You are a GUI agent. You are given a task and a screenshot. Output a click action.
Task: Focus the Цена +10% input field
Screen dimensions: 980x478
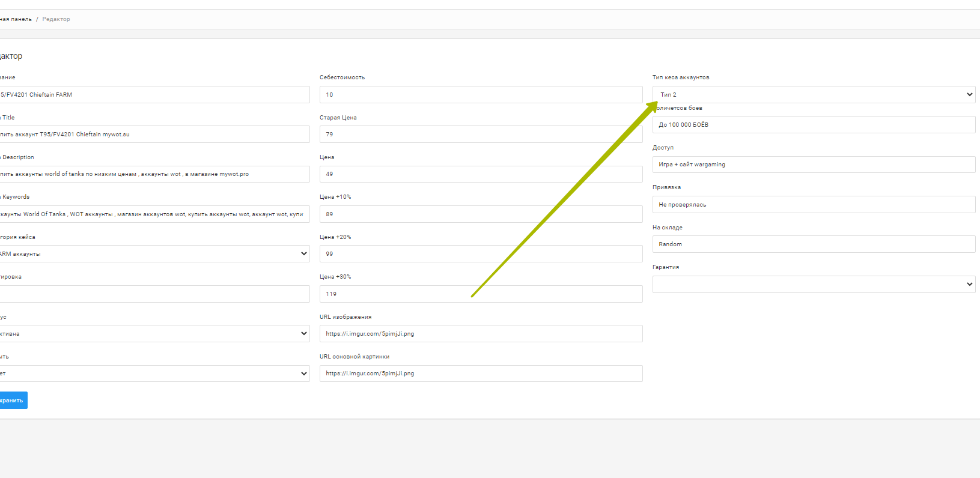481,214
